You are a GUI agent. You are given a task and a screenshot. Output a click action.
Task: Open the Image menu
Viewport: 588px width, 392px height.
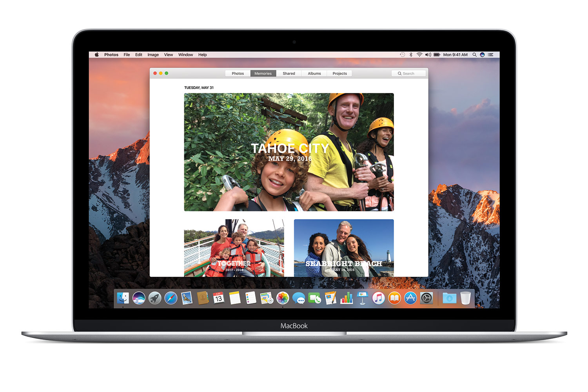tap(153, 55)
